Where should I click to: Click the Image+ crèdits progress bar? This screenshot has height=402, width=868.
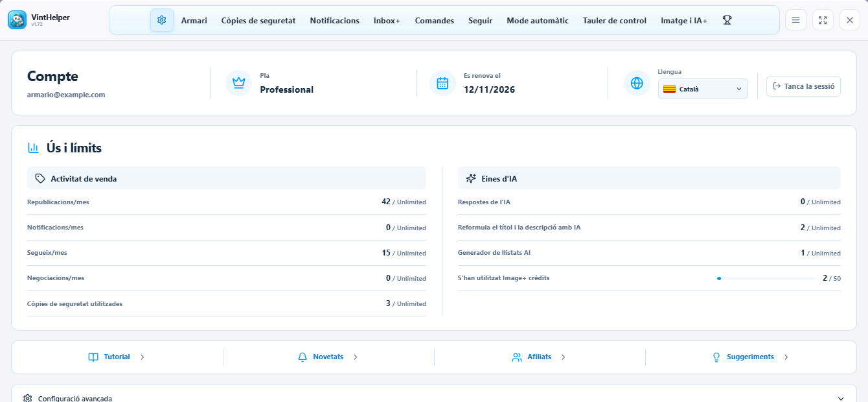coord(766,278)
